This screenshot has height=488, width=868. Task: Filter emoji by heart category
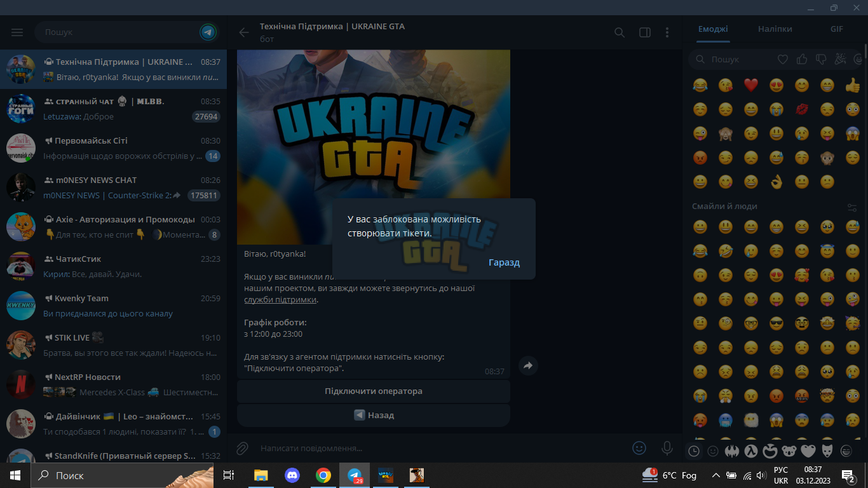(783, 59)
